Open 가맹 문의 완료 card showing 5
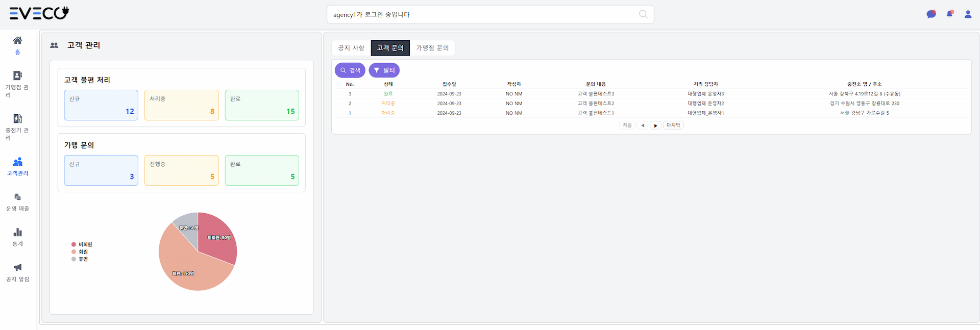The height and width of the screenshot is (330, 980). [x=262, y=170]
